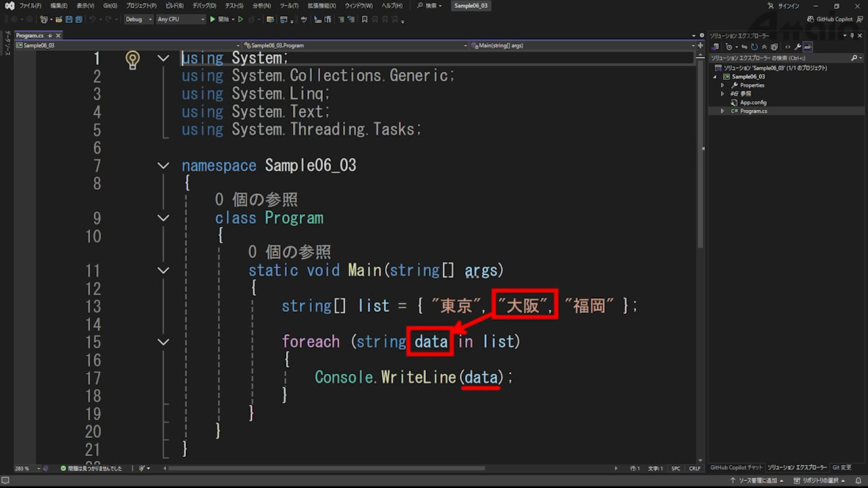868x488 pixels.
Task: Click the Save All icon in toolbar
Action: [79, 19]
